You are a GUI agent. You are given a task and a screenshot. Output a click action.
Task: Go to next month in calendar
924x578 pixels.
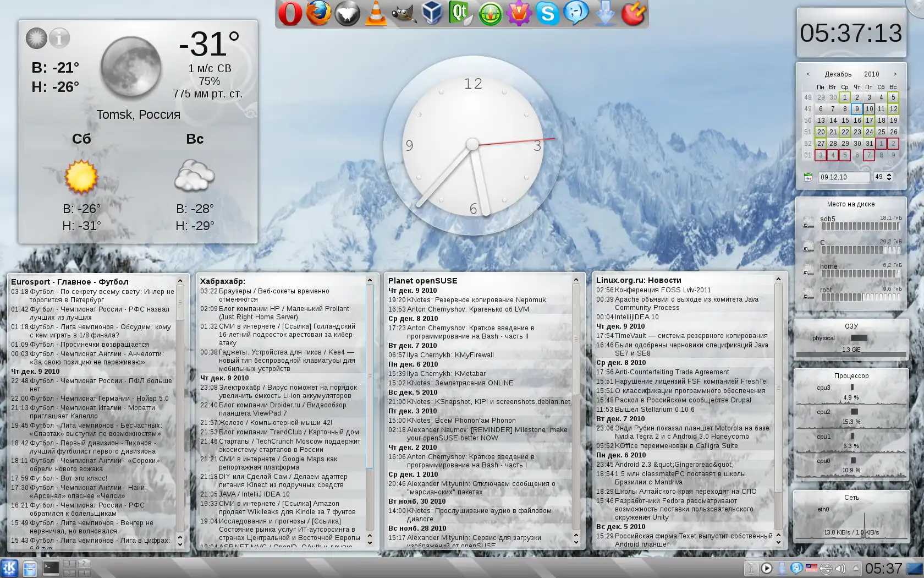pos(895,74)
